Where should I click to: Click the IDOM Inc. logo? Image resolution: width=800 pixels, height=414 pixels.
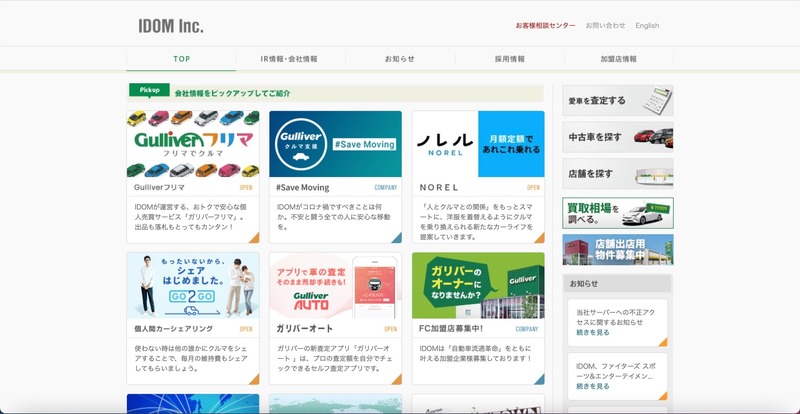click(x=171, y=25)
